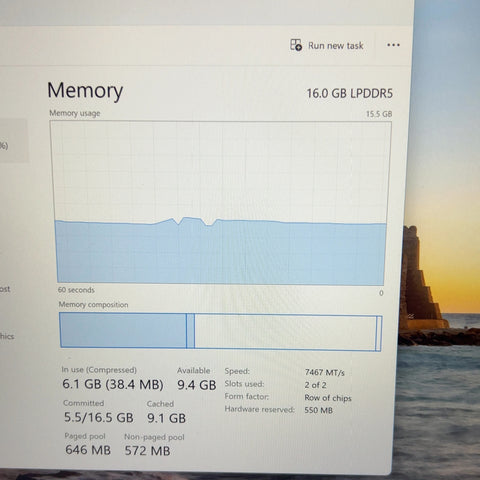Click the in-use segment of Memory composition bar
This screenshot has width=480, height=480.
123,330
